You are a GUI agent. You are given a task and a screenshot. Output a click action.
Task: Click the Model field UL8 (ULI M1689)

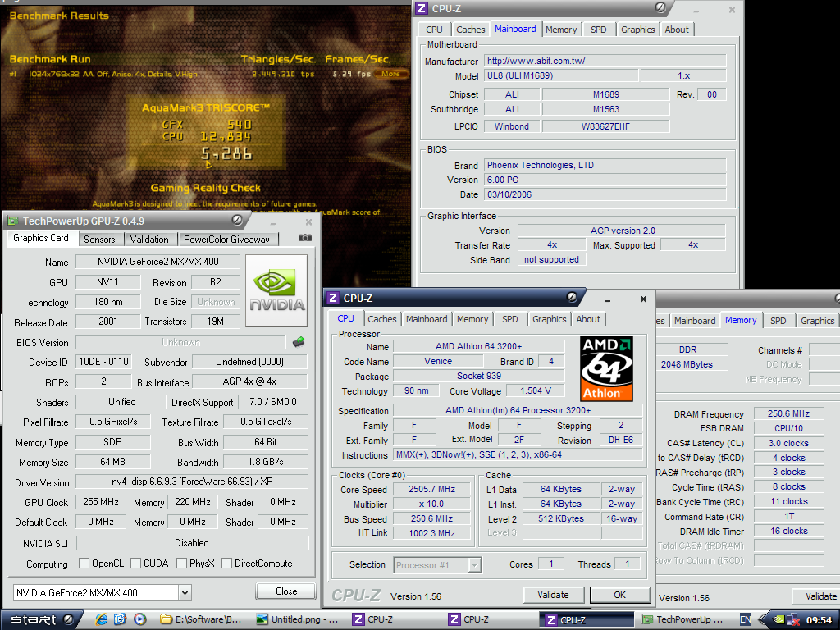tap(561, 75)
